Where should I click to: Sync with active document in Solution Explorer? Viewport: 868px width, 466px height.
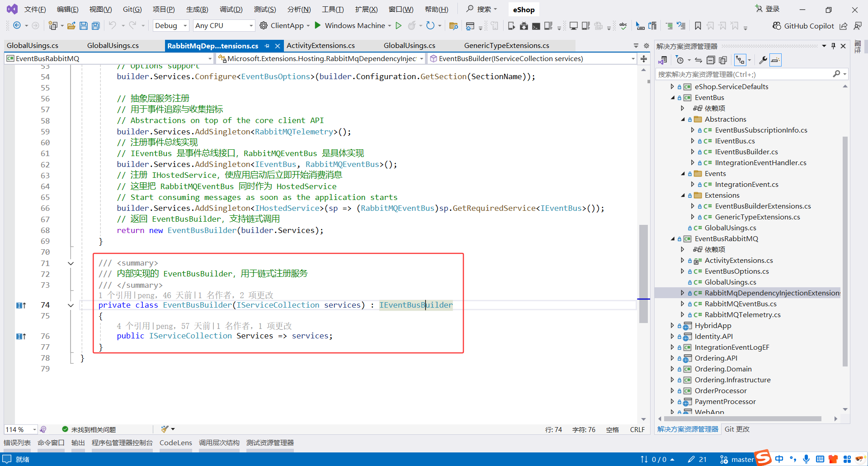pyautogui.click(x=698, y=60)
